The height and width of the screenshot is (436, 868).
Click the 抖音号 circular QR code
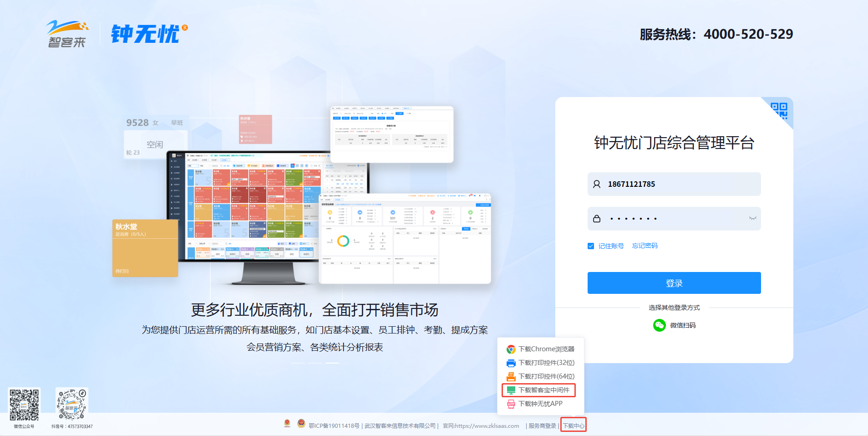coord(72,404)
